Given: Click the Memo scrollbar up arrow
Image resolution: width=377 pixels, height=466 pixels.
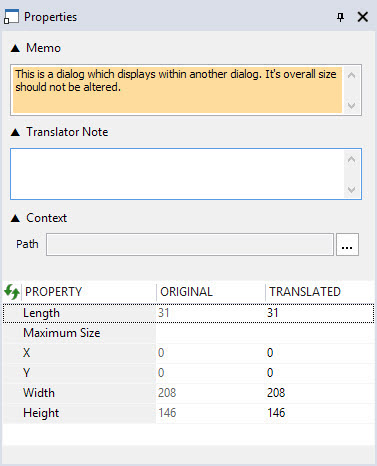Looking at the screenshot, I should pos(351,75).
